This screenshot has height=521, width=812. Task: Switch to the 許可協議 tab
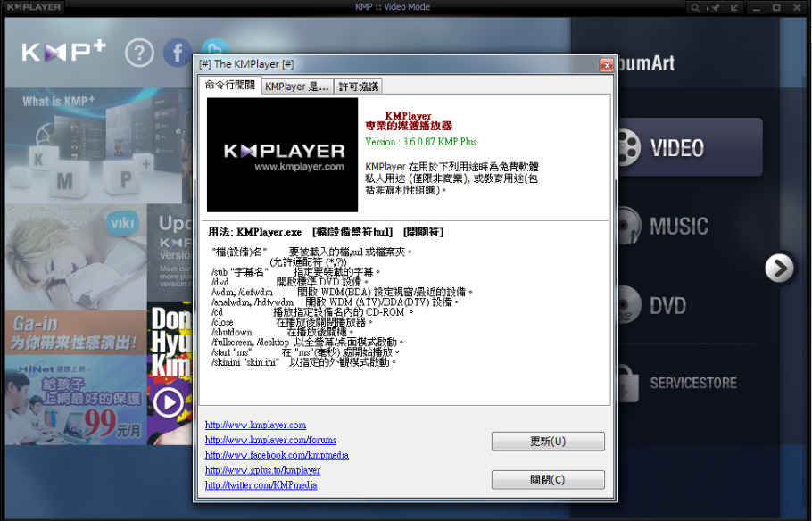359,87
